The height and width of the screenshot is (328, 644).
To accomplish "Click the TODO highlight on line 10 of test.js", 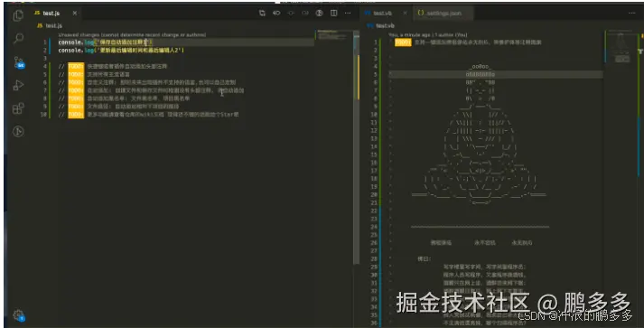I will pyautogui.click(x=76, y=114).
